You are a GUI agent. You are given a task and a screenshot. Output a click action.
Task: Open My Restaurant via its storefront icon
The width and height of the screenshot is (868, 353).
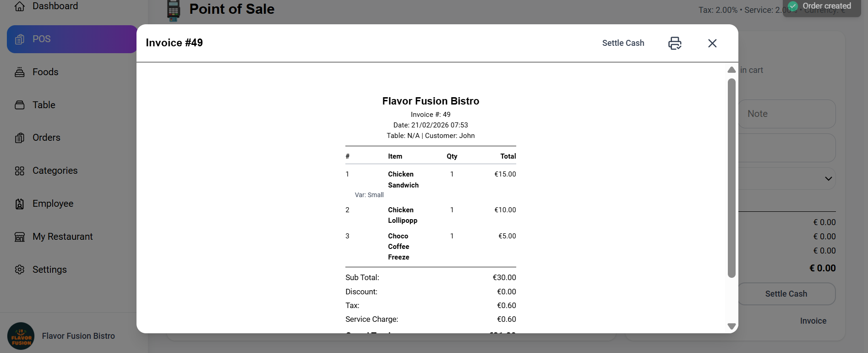pos(19,237)
